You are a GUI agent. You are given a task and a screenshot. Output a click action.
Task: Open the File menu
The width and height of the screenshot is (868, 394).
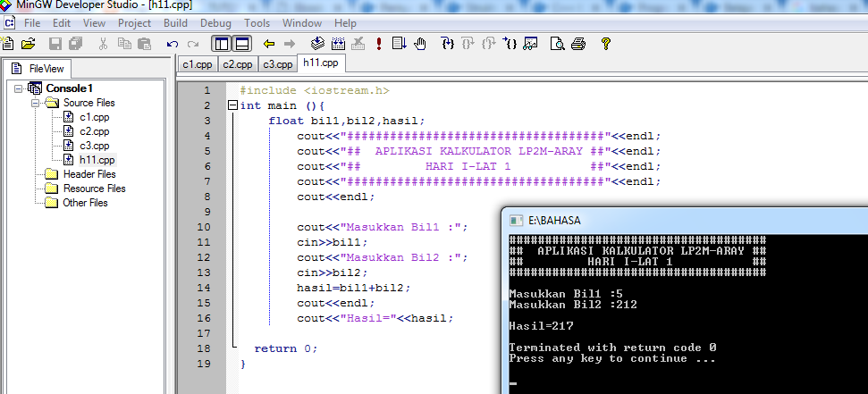pyautogui.click(x=32, y=23)
